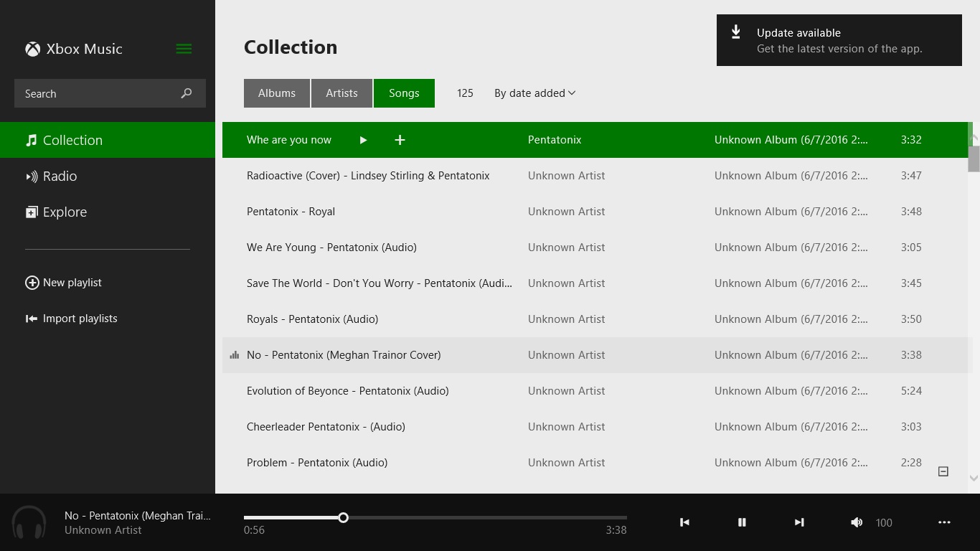Click the volume level 100
Image resolution: width=980 pixels, height=551 pixels.
[884, 523]
